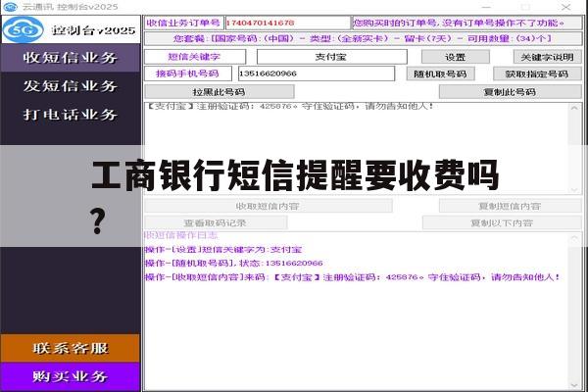Image resolution: width=588 pixels, height=392 pixels.
Task: Open 关键字说明 help button
Action: (x=547, y=57)
